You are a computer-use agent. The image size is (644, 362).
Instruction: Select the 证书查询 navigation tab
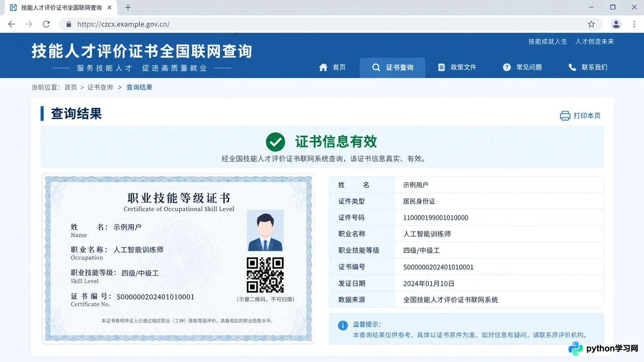click(x=393, y=67)
